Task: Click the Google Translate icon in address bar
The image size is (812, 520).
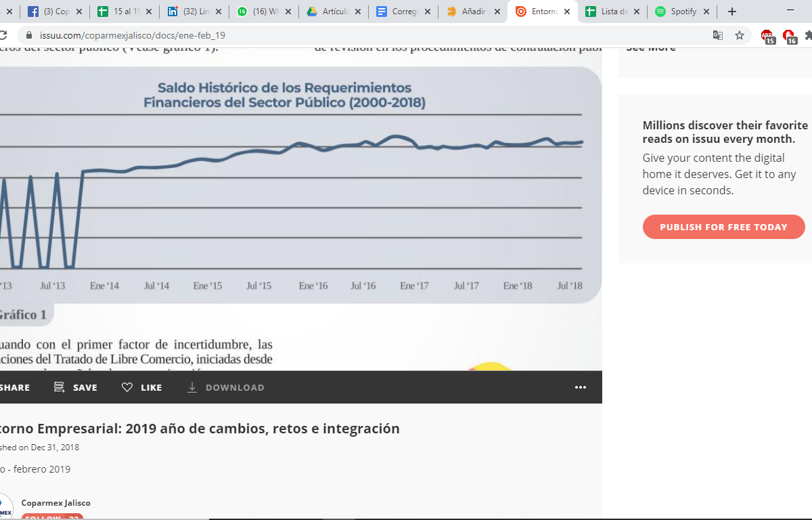Action: (718, 35)
